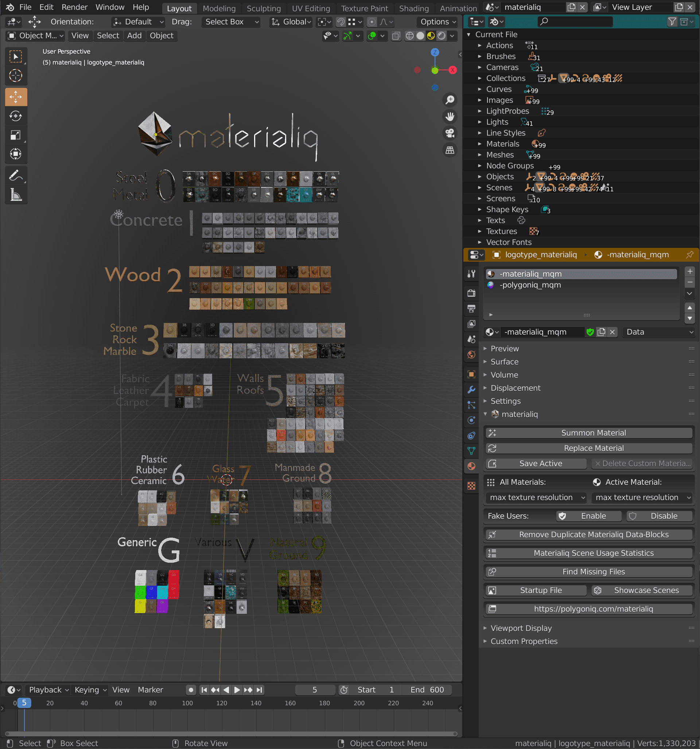This screenshot has width=700, height=749.
Task: Click the Object Properties icon
Action: pyautogui.click(x=473, y=373)
